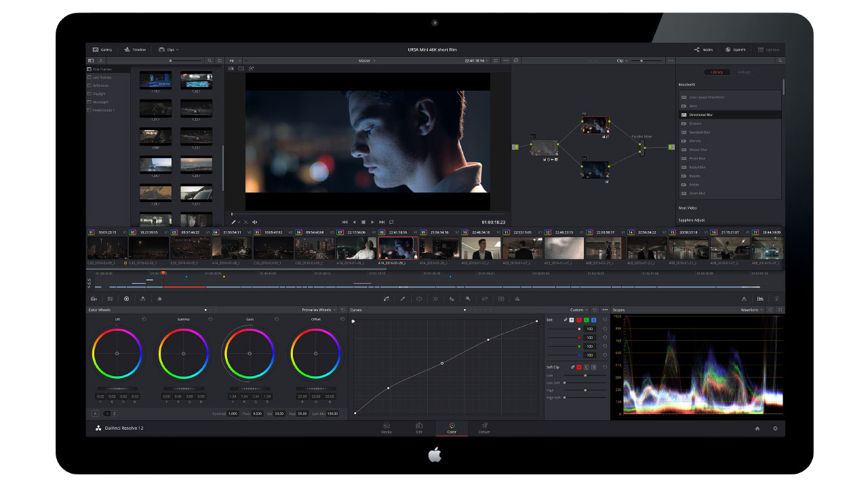Toggle the green channel in Soft Clip
Image resolution: width=868 pixels, height=488 pixels.
click(x=587, y=367)
